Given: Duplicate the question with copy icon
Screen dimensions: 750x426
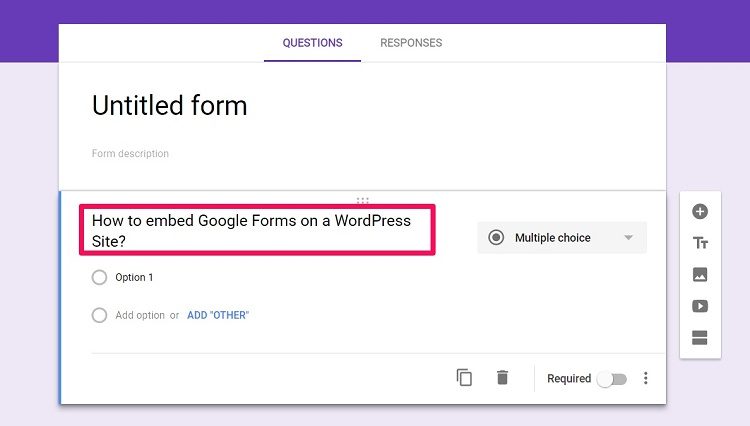Looking at the screenshot, I should (x=464, y=378).
